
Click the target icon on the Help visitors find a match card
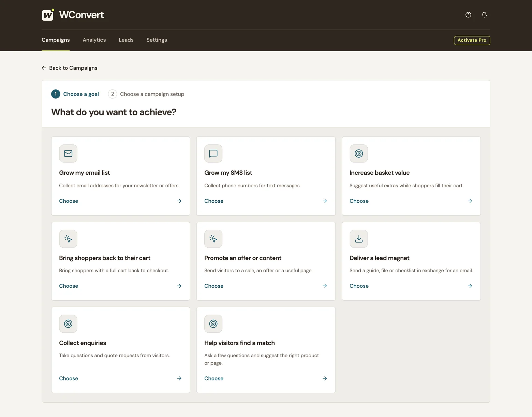tap(213, 324)
